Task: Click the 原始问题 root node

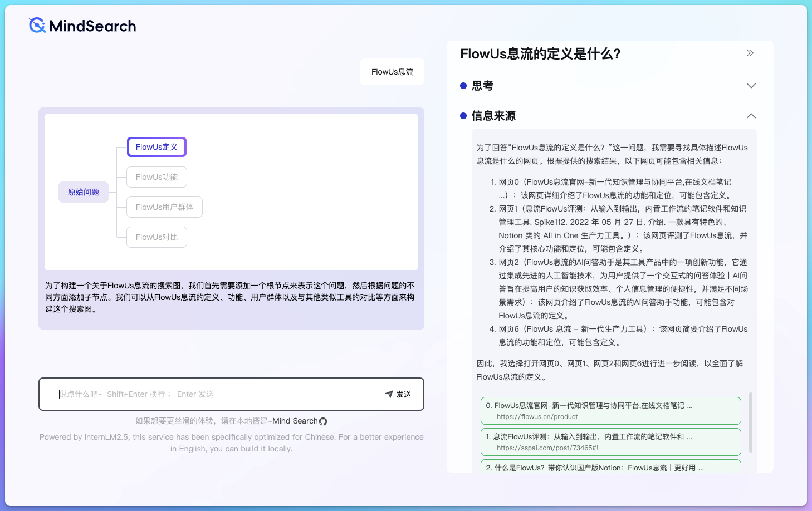Action: coord(84,192)
